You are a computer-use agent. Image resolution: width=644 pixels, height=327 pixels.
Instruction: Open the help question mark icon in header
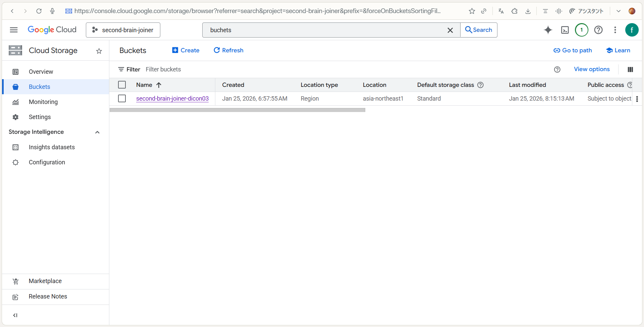click(x=598, y=30)
